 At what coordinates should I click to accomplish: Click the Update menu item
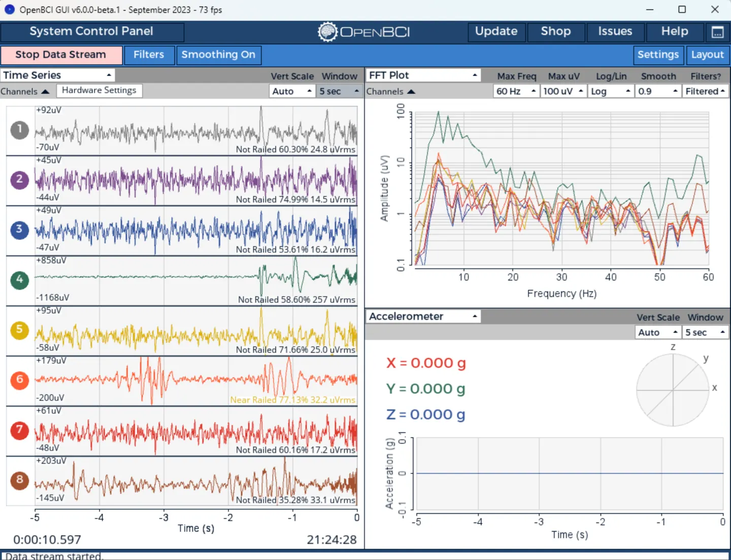click(x=496, y=31)
